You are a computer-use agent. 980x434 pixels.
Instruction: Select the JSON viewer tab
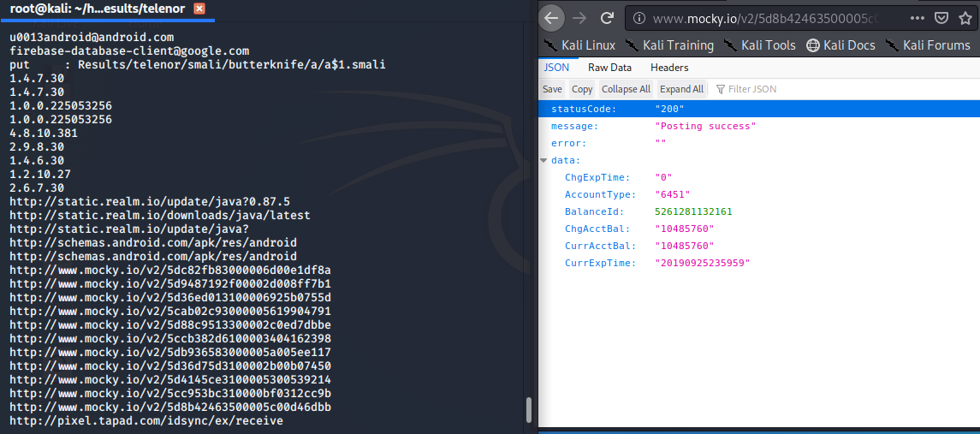pos(556,68)
